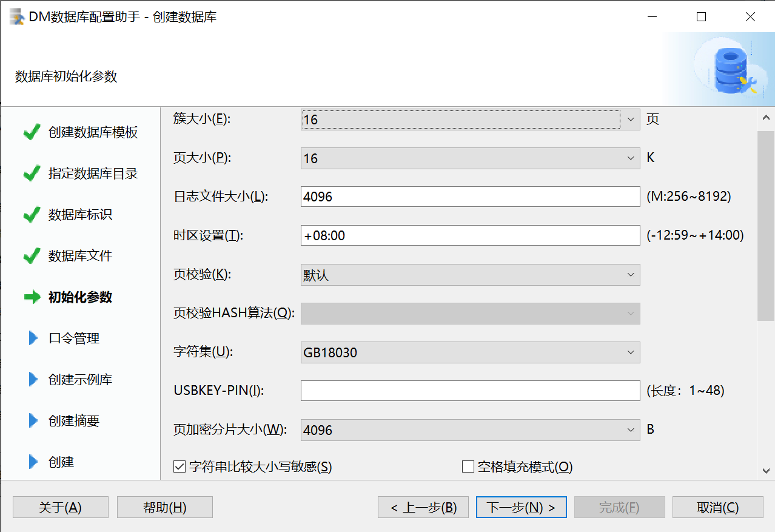
Task: Click the USBKEY-PIN input field
Action: click(x=470, y=391)
